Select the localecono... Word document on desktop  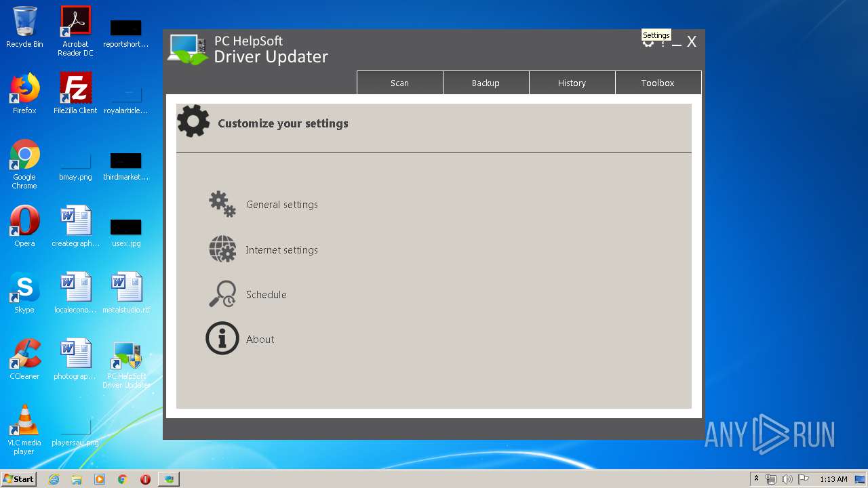(x=75, y=293)
